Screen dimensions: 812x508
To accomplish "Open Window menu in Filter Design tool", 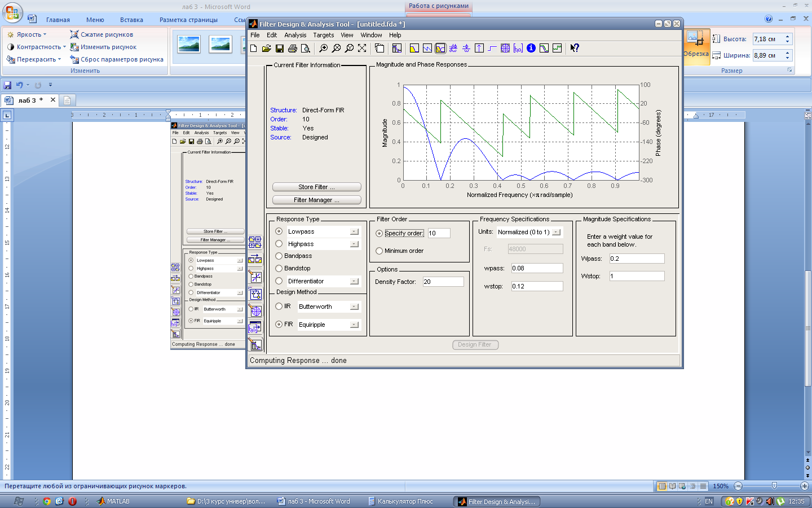I will 371,35.
